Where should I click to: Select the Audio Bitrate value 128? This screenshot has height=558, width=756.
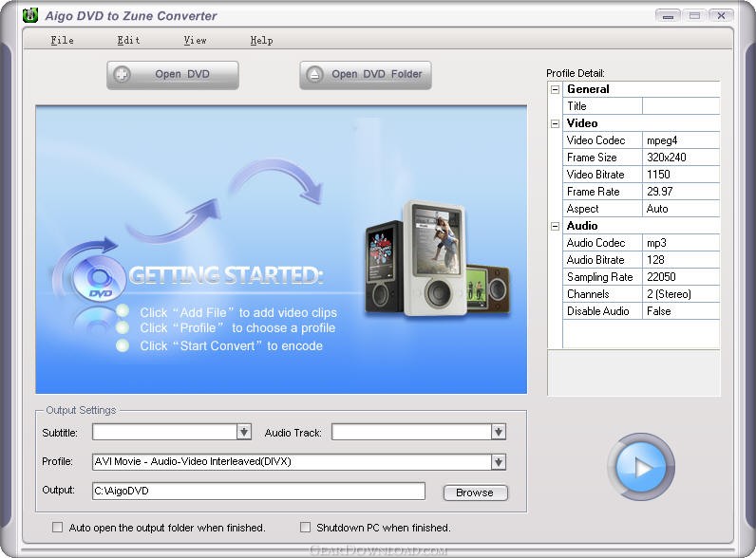point(681,260)
